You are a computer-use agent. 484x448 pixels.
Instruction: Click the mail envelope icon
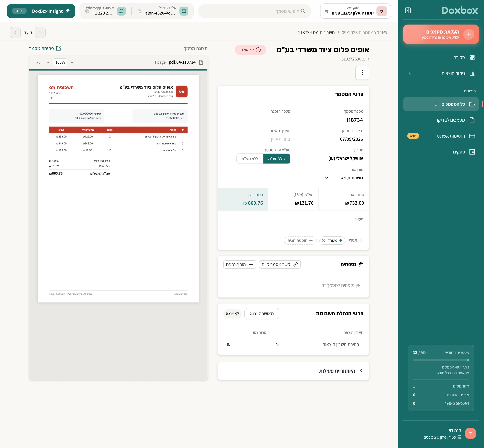click(184, 11)
